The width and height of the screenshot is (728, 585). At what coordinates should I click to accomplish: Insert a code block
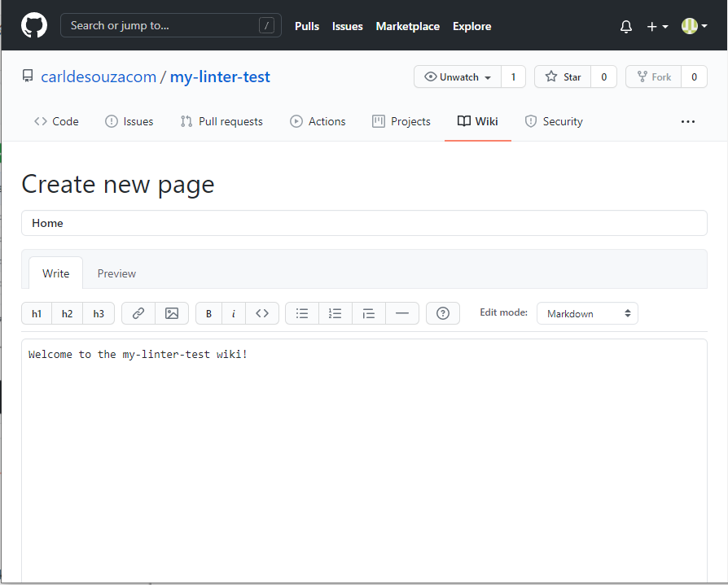click(262, 313)
